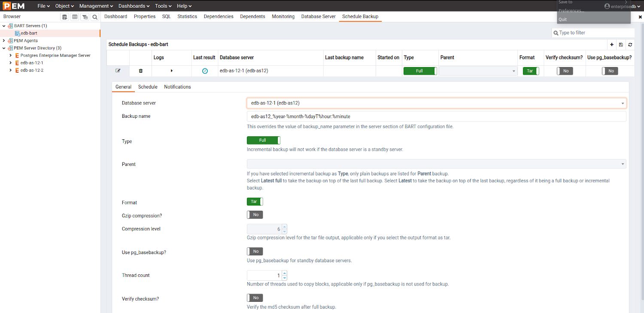Screen dimensions: 644x313
Task: Delete the scheduled backup row with trash icon
Action: (x=140, y=71)
